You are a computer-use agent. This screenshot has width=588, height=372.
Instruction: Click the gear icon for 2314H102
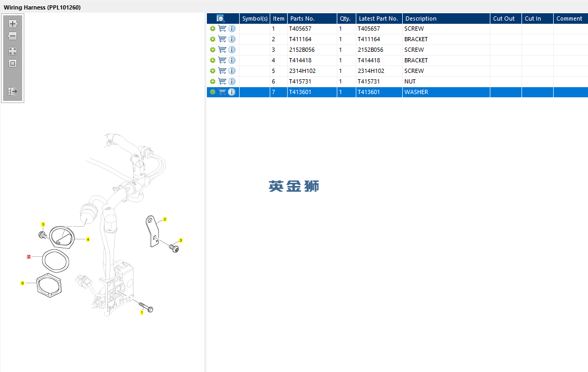pos(213,71)
